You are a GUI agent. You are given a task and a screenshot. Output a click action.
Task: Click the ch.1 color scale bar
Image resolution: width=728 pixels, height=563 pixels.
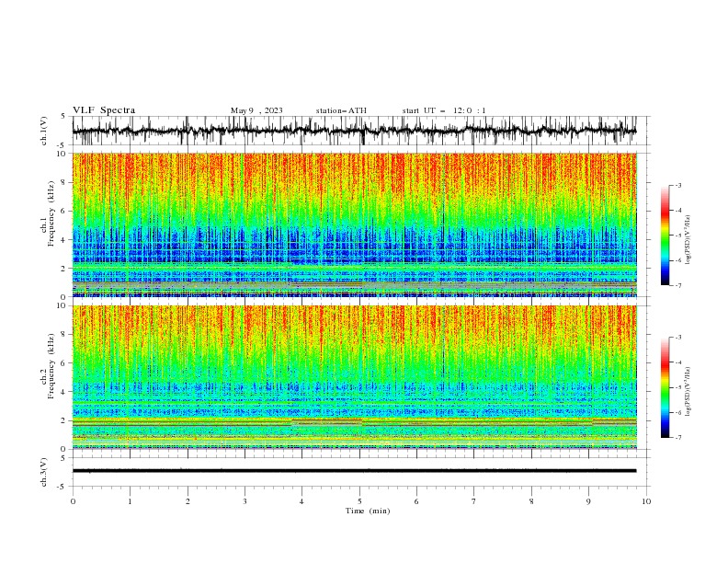pos(665,236)
